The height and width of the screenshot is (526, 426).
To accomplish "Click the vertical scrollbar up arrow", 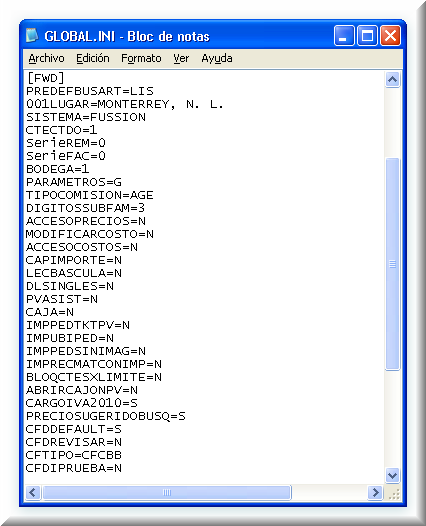I will tap(392, 80).
